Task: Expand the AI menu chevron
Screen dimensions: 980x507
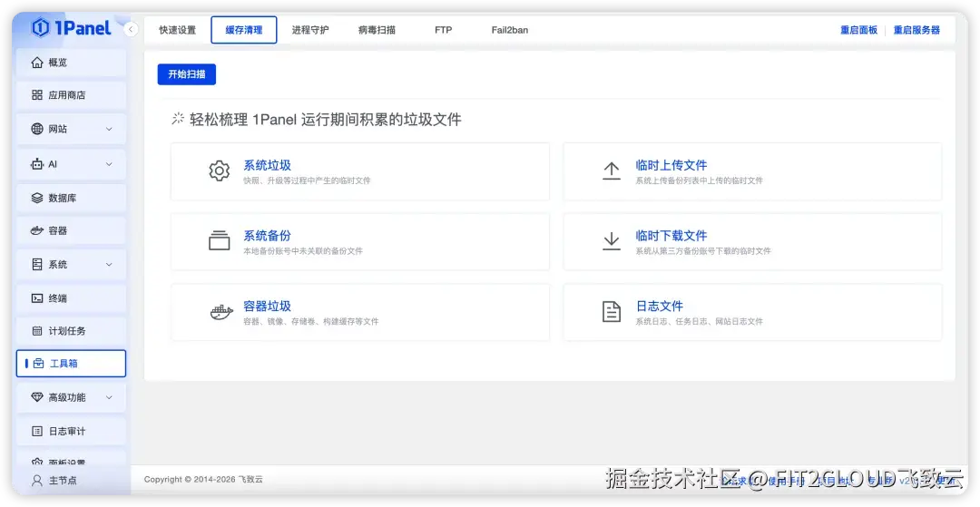Action: pyautogui.click(x=109, y=164)
